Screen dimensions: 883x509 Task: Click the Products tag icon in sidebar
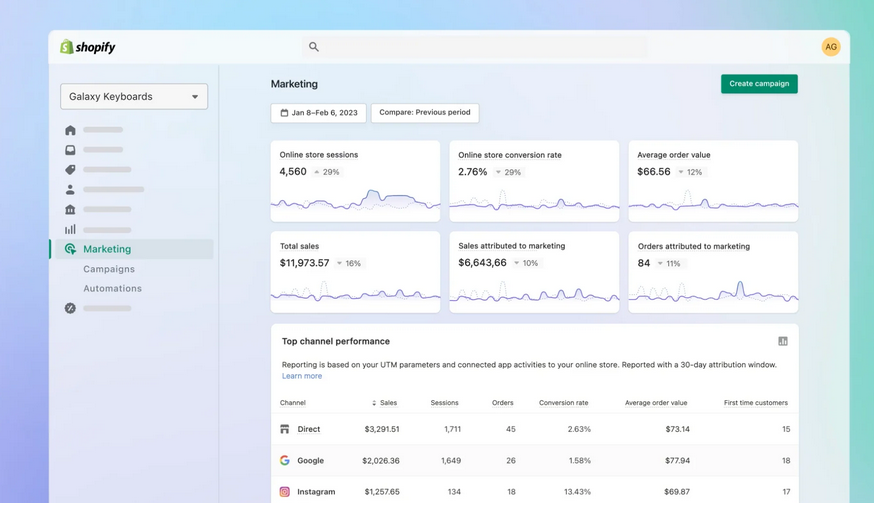70,170
